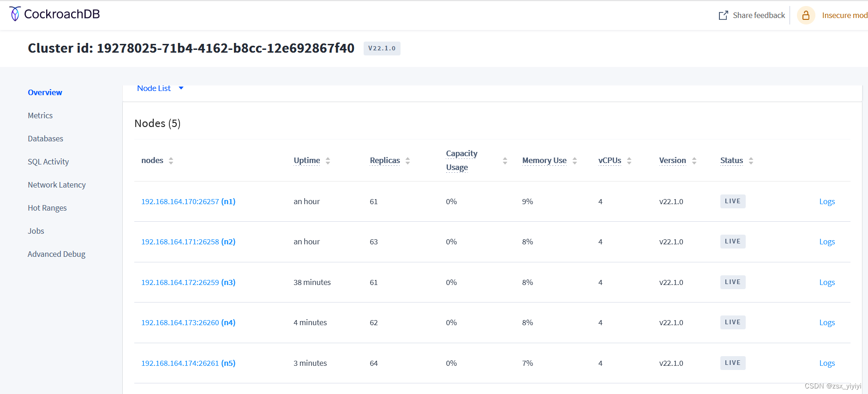Click the 38 minutes uptime value
868x394 pixels.
tap(312, 282)
